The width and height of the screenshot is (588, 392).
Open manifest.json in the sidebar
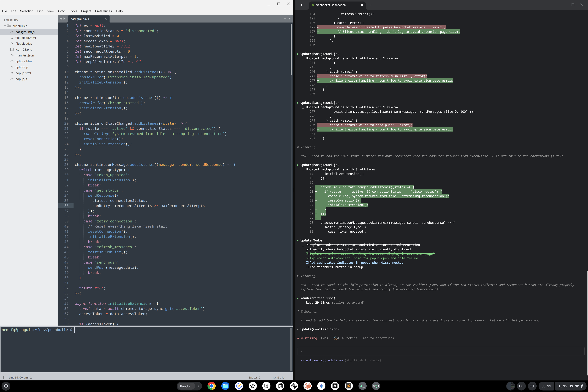pyautogui.click(x=24, y=55)
